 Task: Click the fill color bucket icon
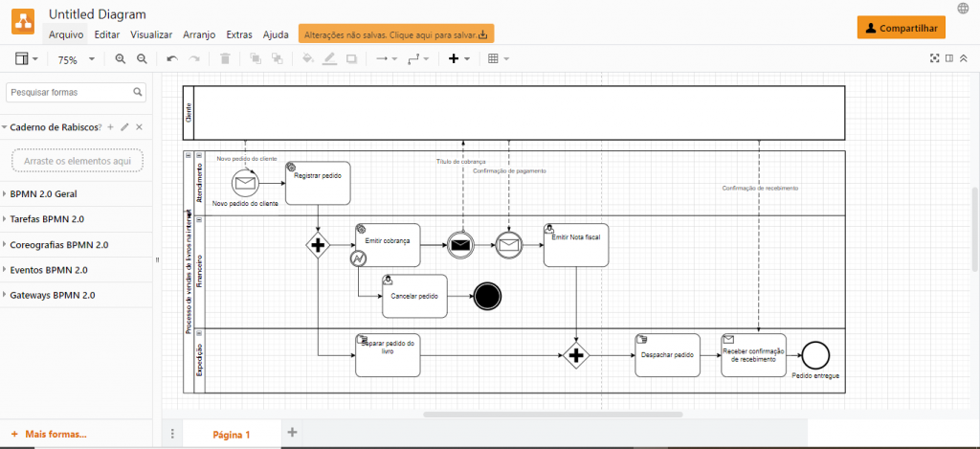click(x=307, y=59)
